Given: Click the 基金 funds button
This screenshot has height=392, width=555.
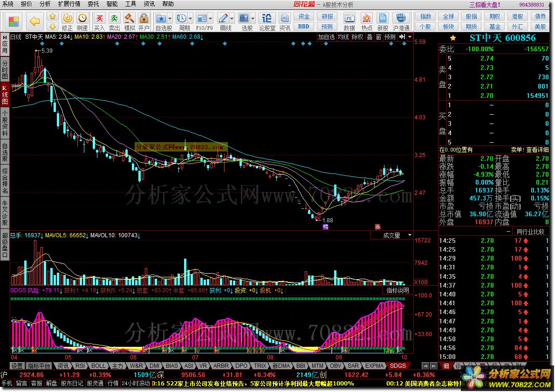Looking at the screenshot, I should click(x=494, y=26).
